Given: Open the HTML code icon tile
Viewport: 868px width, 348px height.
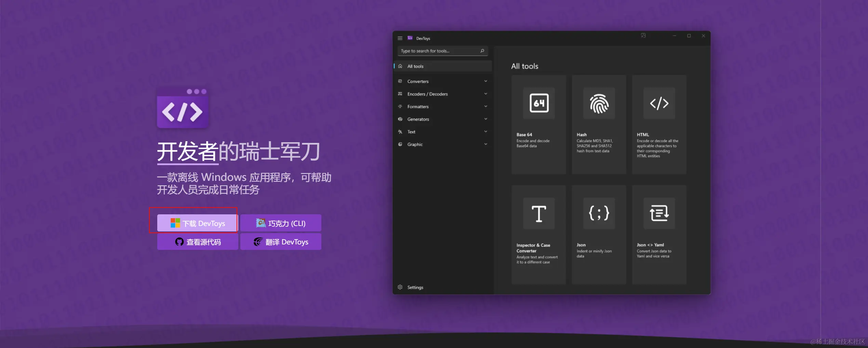Looking at the screenshot, I should (x=659, y=103).
